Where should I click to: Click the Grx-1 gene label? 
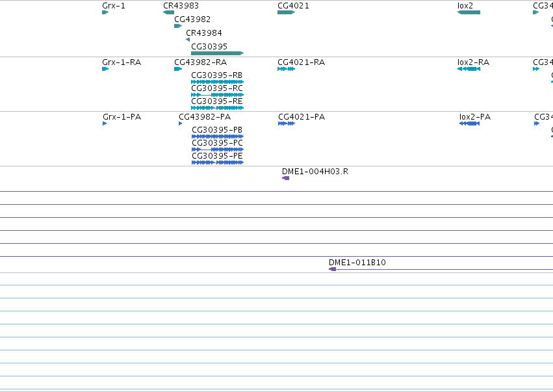(x=114, y=6)
